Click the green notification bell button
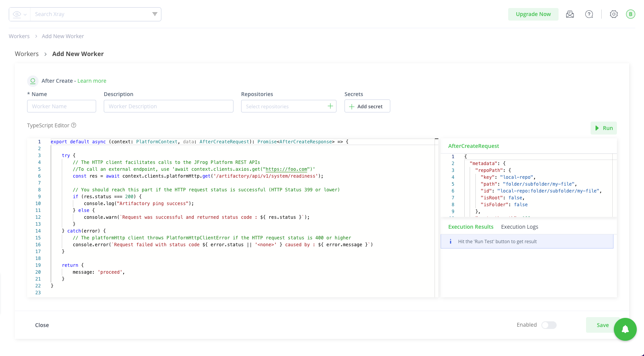Image resolution: width=644 pixels, height=356 pixels. click(625, 329)
